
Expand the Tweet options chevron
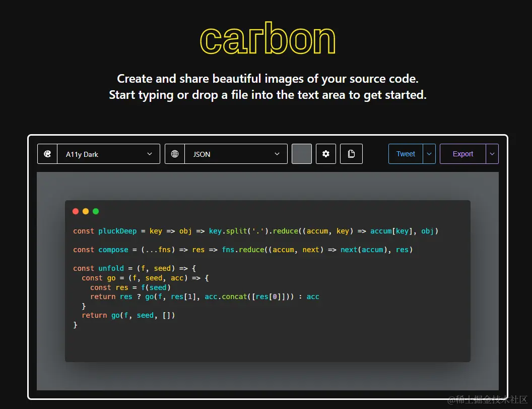(x=429, y=154)
